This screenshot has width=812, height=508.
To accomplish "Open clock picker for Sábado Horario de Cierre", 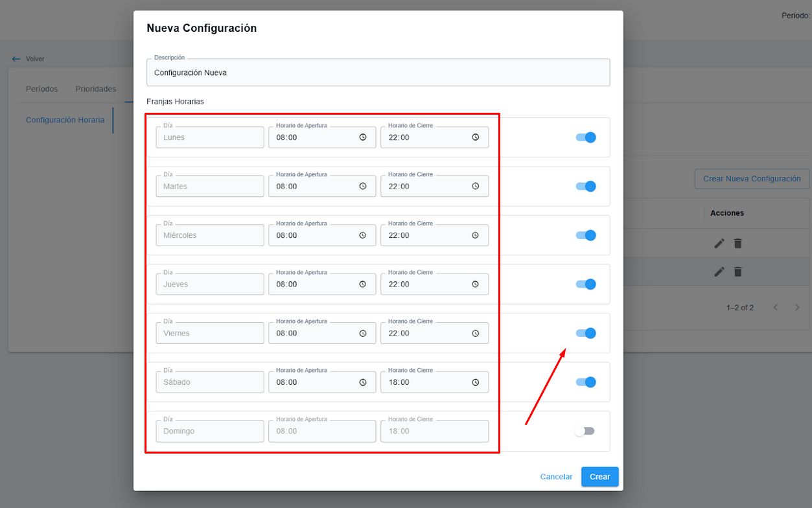I will point(475,382).
